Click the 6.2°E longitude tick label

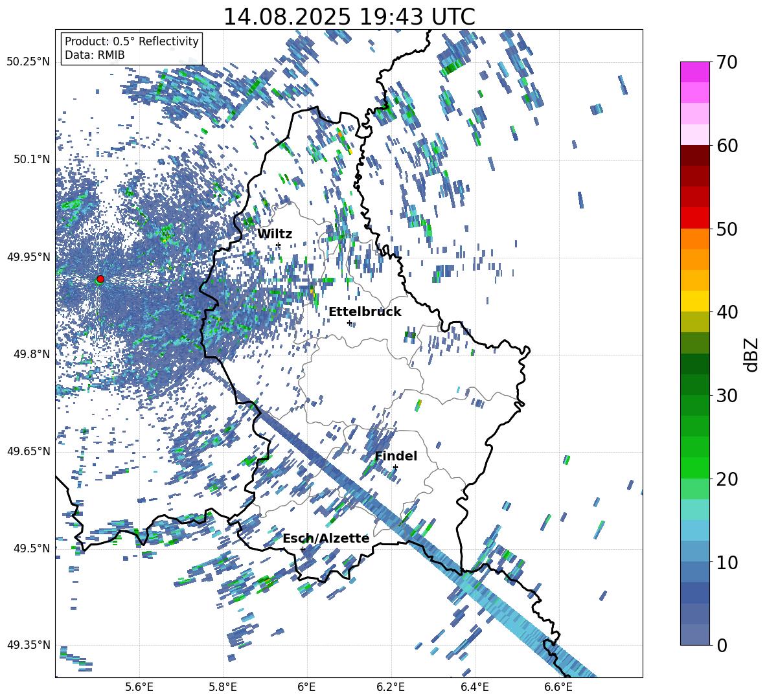coord(391,687)
